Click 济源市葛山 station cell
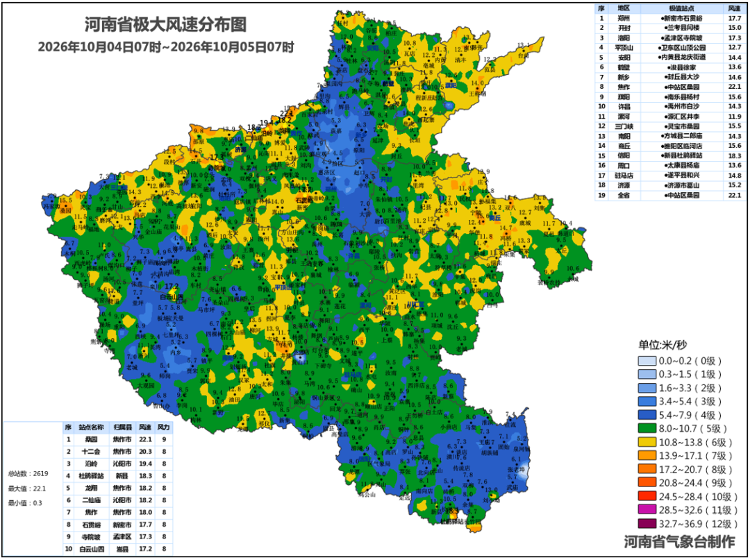This screenshot has width=750, height=560. (681, 185)
